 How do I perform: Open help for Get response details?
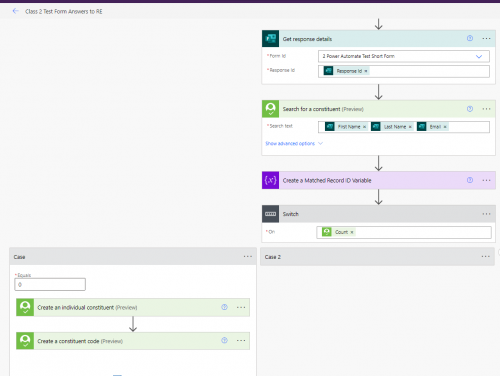pos(470,38)
